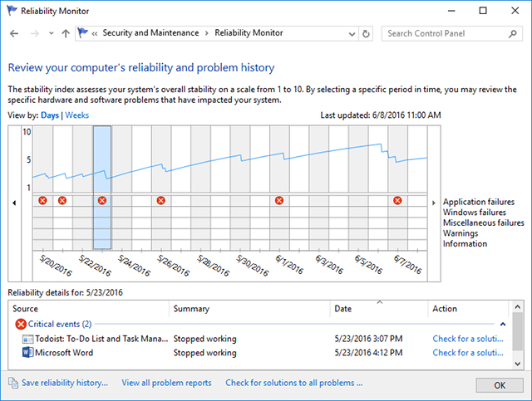Open the recent locations dropdown arrow
This screenshot has height=401, width=532.
coord(52,33)
